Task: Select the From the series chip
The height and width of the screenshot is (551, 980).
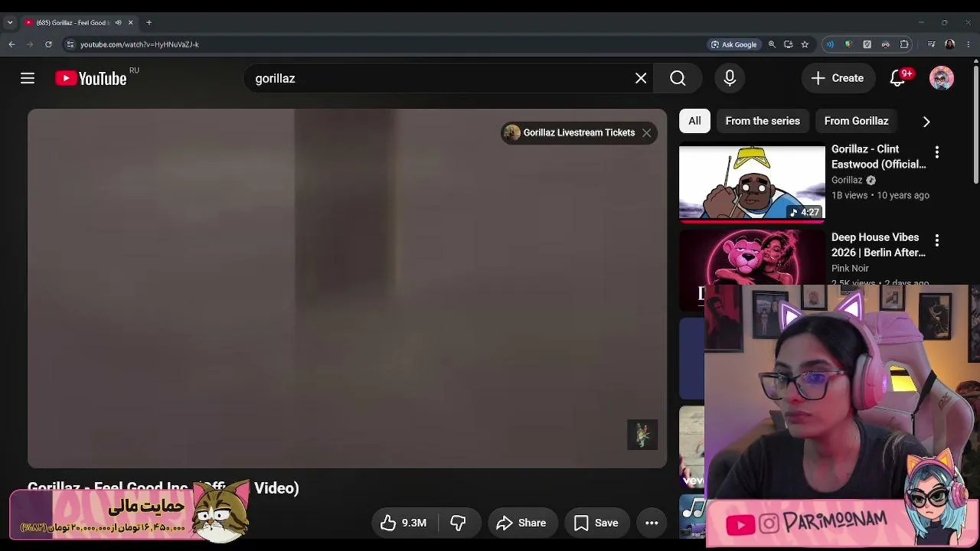Action: pos(763,121)
